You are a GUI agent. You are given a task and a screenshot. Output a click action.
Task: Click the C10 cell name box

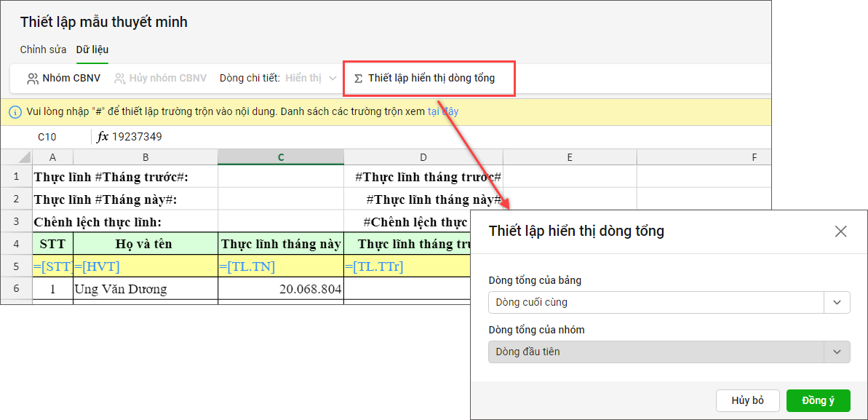[47, 137]
